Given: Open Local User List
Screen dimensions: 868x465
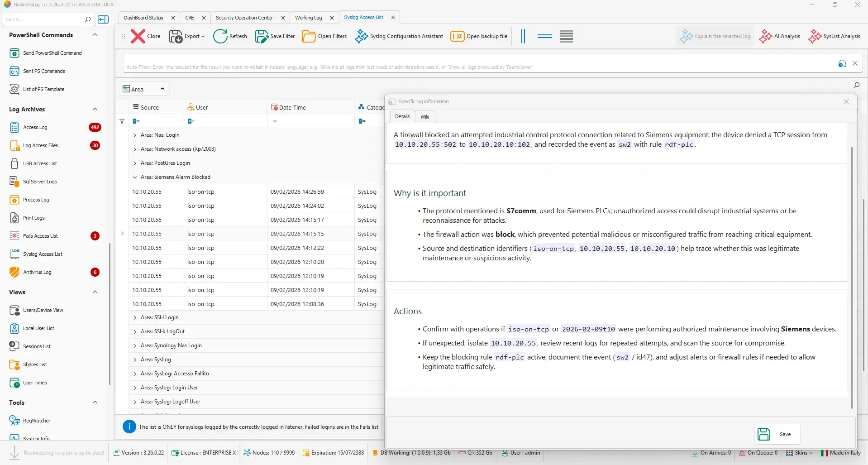Looking at the screenshot, I should coord(32,328).
